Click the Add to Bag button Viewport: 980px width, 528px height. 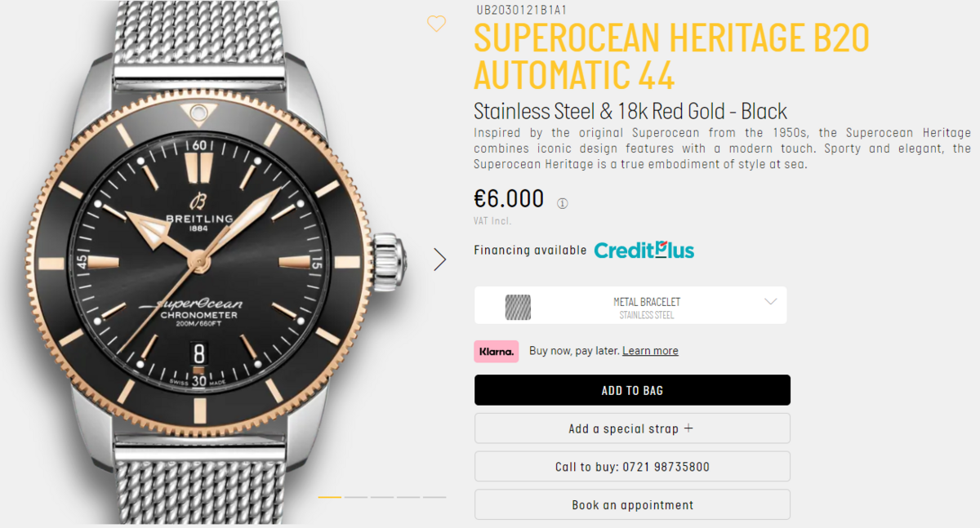(632, 390)
